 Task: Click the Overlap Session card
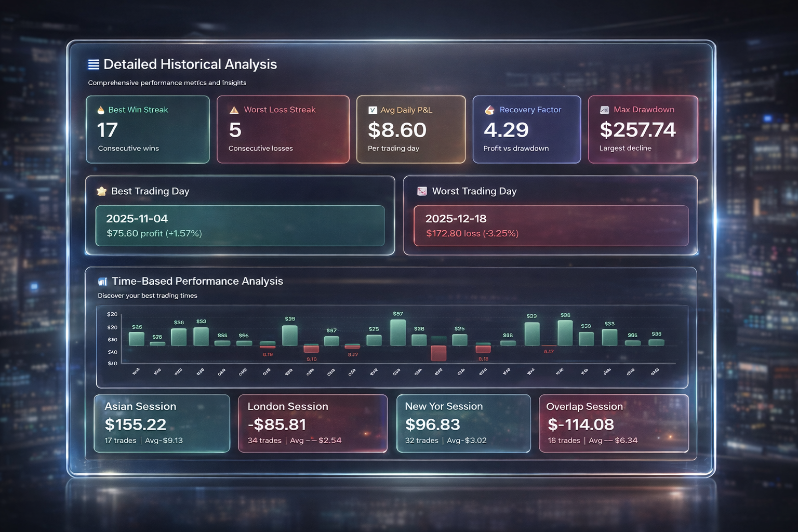point(614,423)
